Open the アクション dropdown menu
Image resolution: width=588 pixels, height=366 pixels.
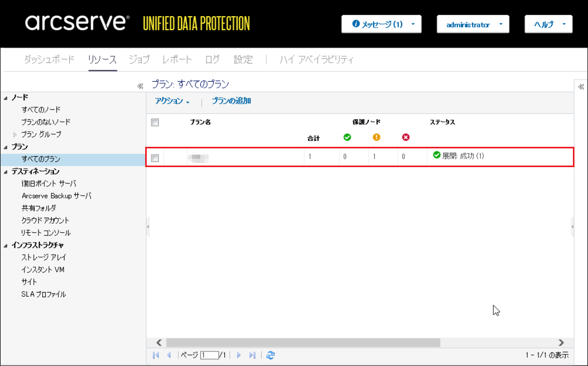[x=172, y=101]
